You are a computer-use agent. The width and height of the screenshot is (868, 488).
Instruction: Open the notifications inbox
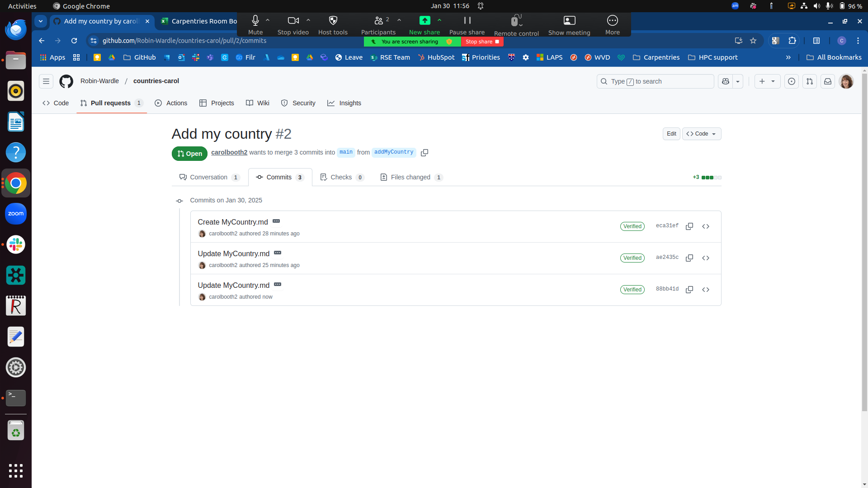828,81
